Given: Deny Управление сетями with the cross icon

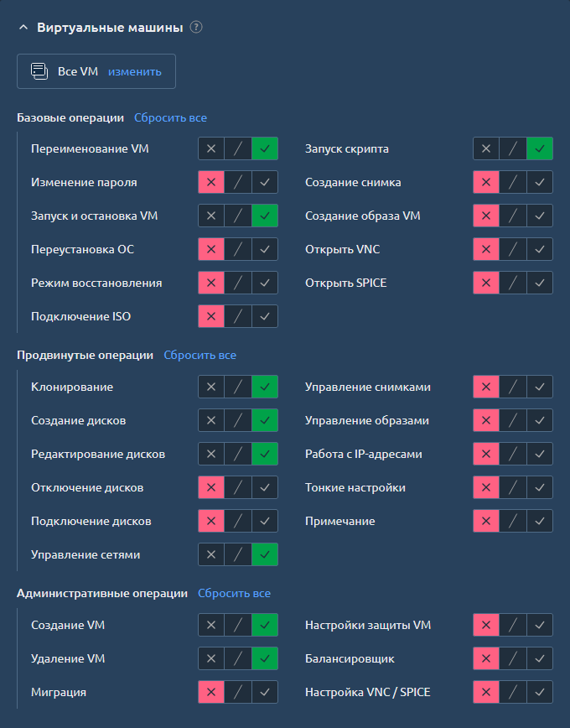Looking at the screenshot, I should coord(211,554).
